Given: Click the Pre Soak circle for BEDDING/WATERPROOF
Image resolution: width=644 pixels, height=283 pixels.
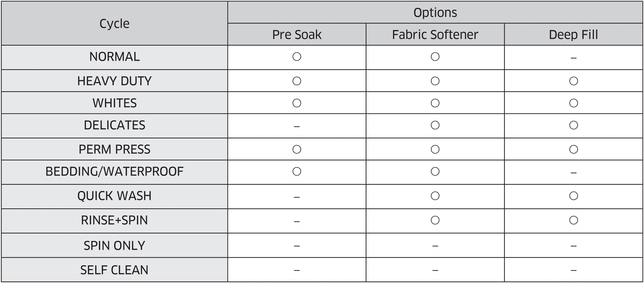Looking at the screenshot, I should (x=297, y=171).
